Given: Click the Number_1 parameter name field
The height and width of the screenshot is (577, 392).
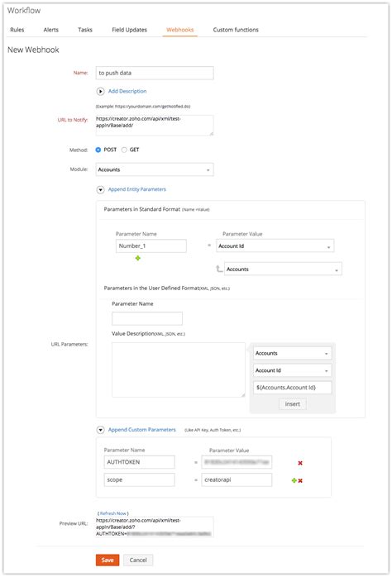Looking at the screenshot, I should [151, 246].
